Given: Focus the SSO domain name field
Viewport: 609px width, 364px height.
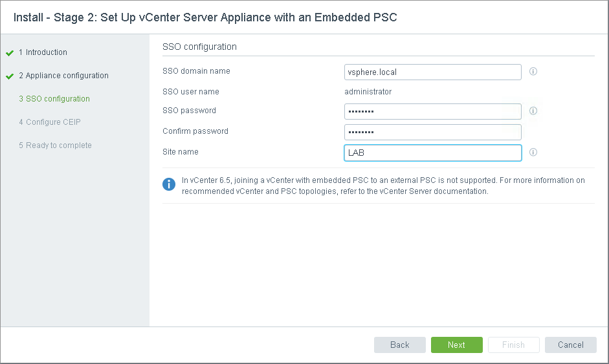Looking at the screenshot, I should click(x=432, y=72).
